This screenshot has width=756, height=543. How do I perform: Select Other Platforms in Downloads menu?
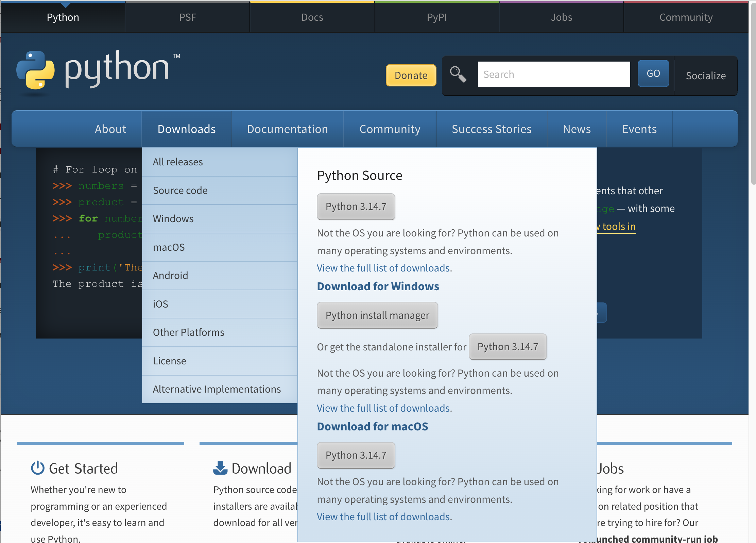tap(220, 332)
